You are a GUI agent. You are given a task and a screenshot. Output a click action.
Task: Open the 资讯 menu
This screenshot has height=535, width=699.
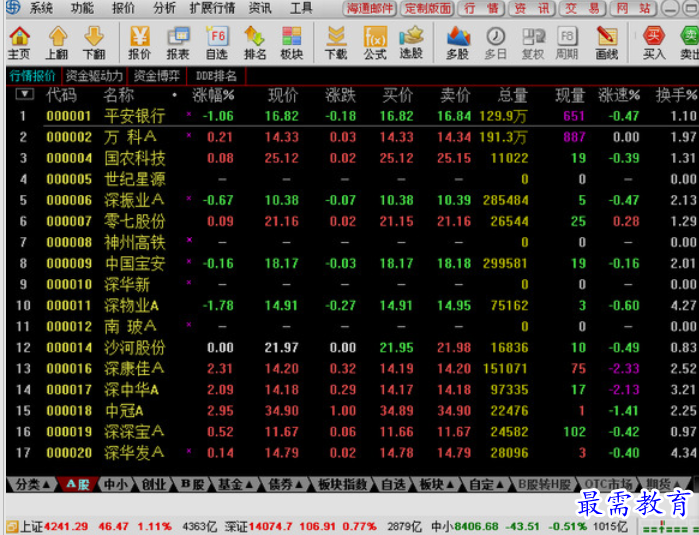260,8
